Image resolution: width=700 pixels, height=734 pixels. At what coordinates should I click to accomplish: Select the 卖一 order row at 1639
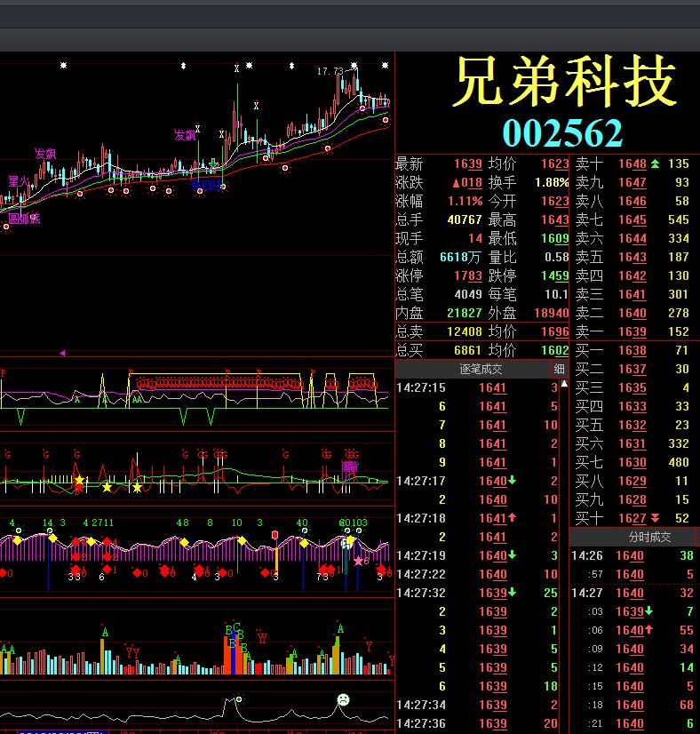(632, 331)
